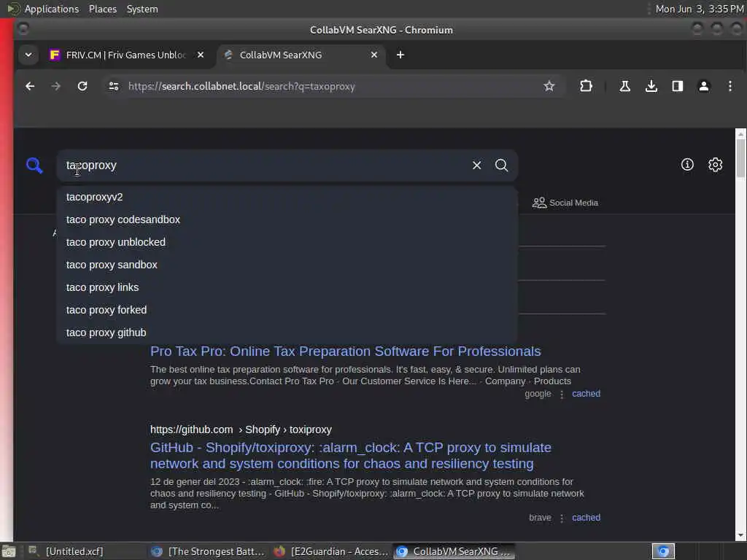Image resolution: width=747 pixels, height=560 pixels.
Task: Click the SearXNG logo magnifier
Action: (x=34, y=166)
